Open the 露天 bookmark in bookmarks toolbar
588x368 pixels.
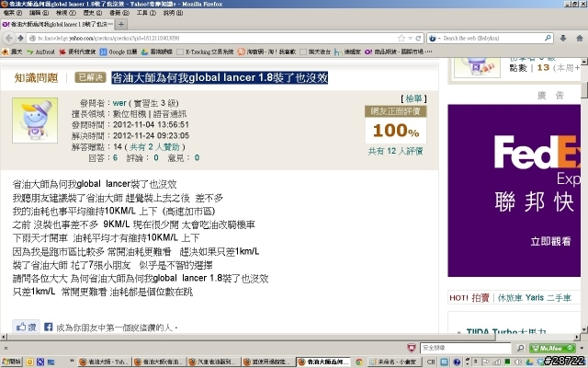(x=12, y=52)
